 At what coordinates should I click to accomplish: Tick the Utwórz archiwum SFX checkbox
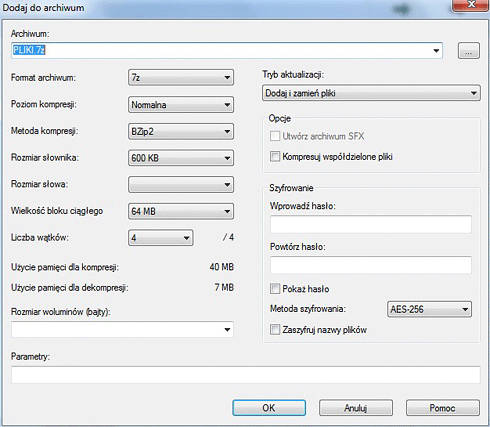click(275, 136)
